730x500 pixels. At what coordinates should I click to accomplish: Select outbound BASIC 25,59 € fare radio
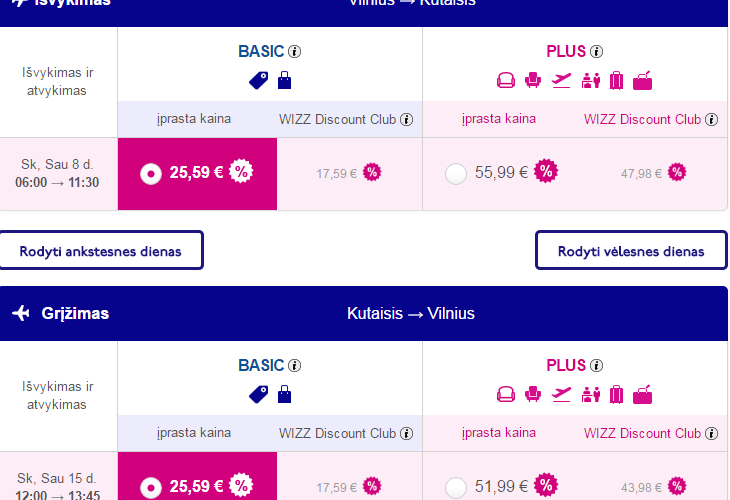pos(151,173)
